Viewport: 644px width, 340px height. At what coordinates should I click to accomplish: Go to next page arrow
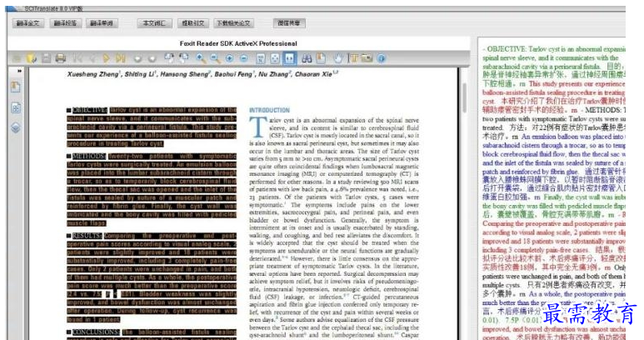(x=106, y=58)
